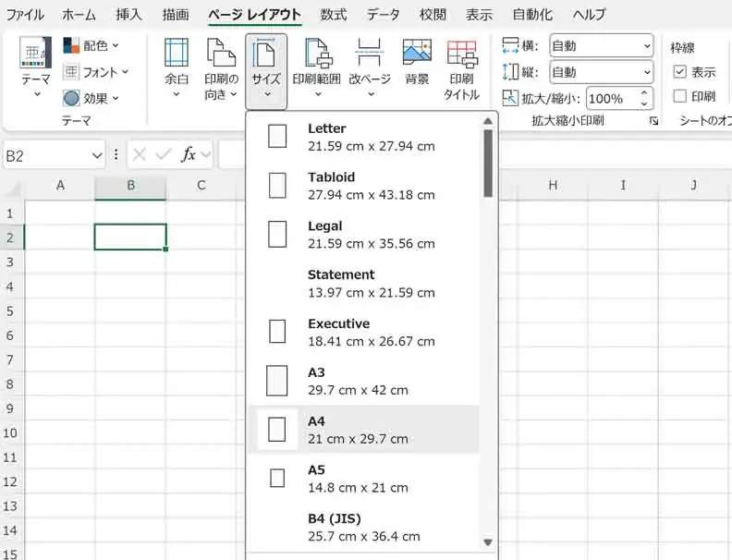Click the Background (背景) icon
The width and height of the screenshot is (732, 560).
pyautogui.click(x=417, y=54)
